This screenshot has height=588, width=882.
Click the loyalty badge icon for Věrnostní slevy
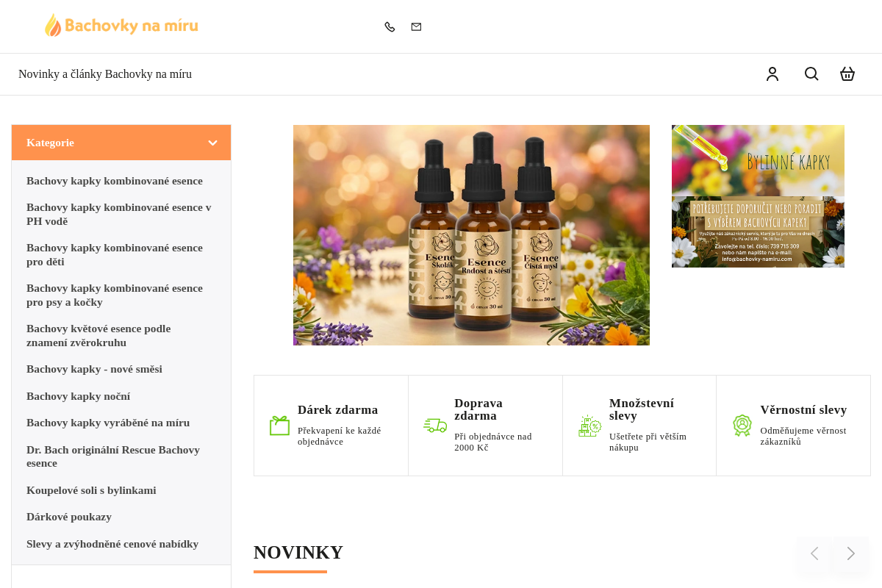tap(742, 426)
